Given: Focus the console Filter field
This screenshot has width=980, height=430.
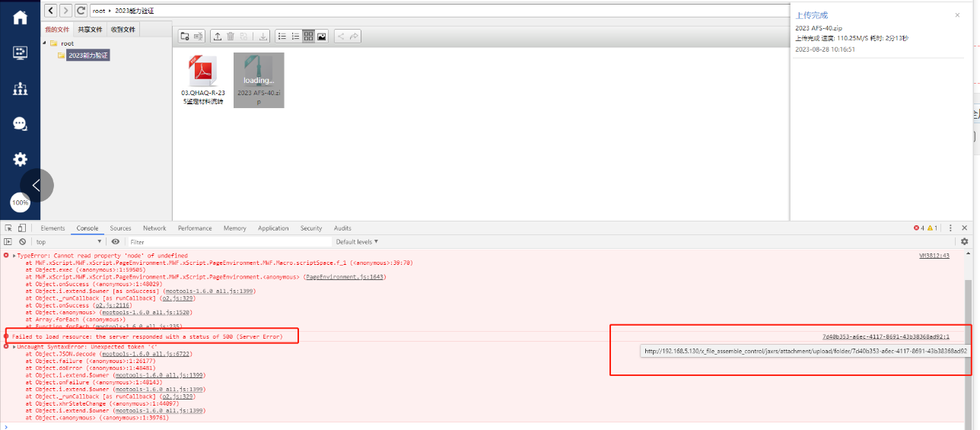Looking at the screenshot, I should [229, 242].
